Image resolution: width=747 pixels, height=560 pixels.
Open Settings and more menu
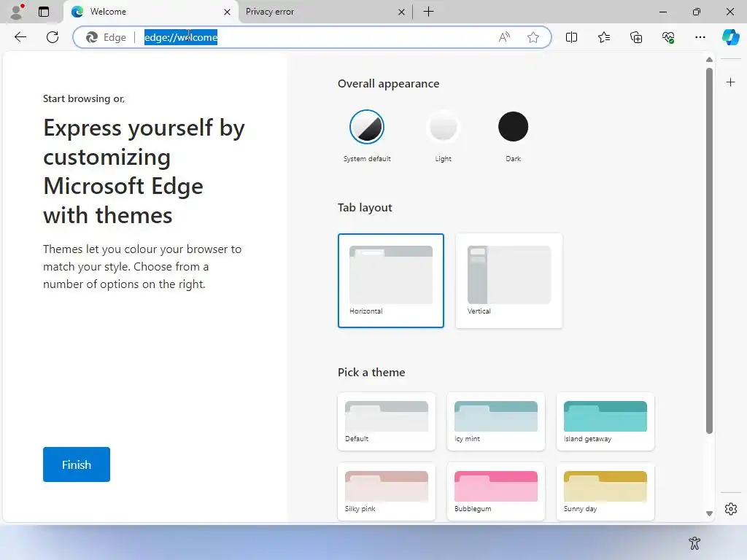[x=700, y=37]
